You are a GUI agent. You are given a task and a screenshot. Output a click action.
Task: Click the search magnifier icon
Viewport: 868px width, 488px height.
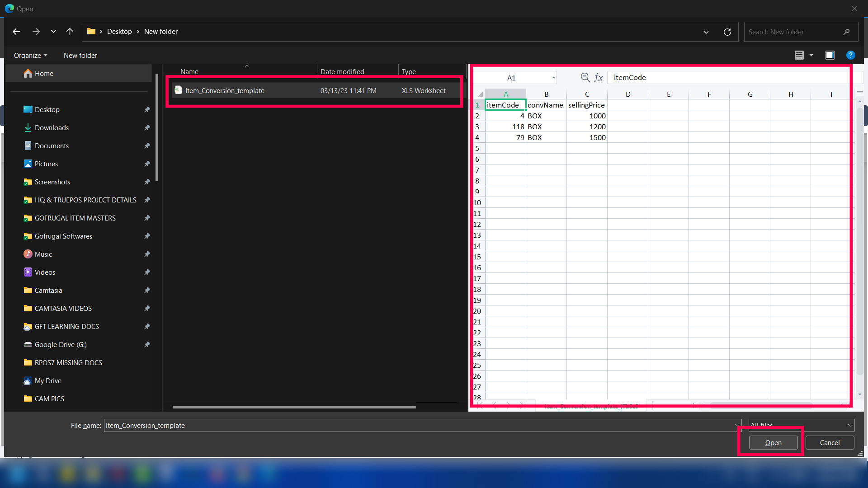846,32
